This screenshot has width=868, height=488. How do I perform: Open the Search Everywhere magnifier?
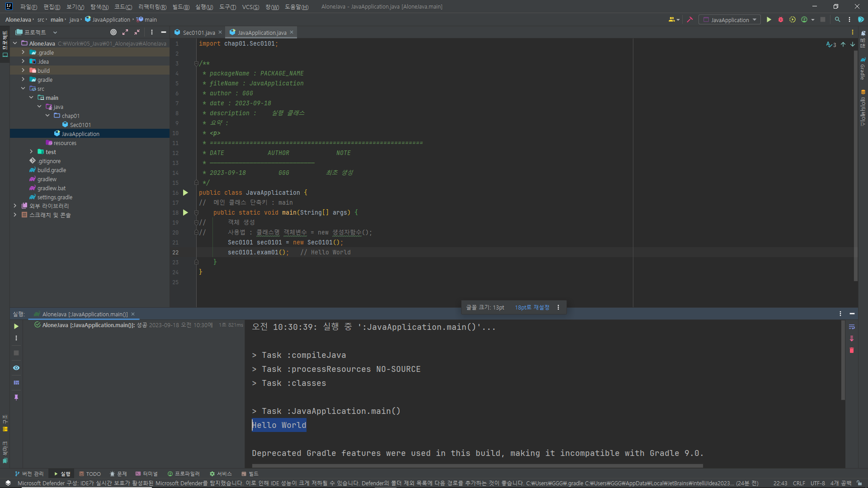click(x=838, y=20)
